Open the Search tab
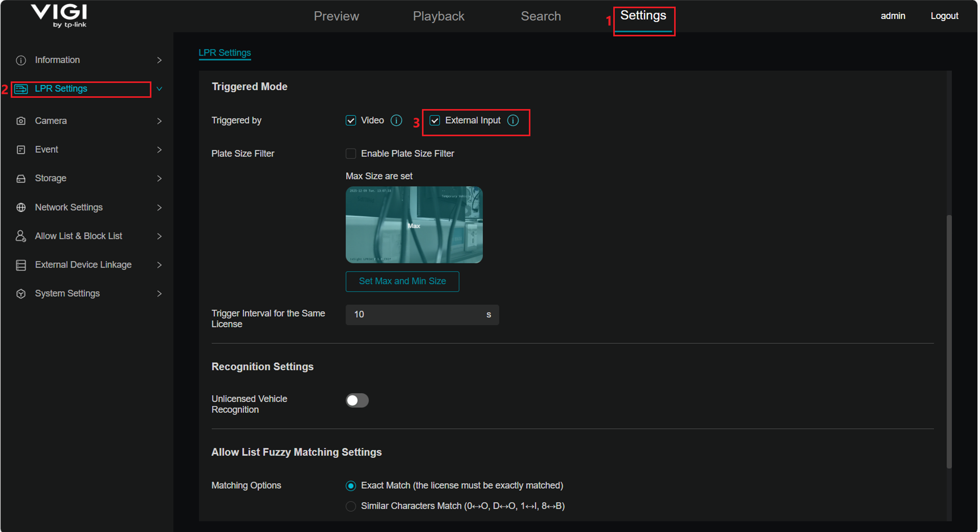980x532 pixels. [x=541, y=16]
